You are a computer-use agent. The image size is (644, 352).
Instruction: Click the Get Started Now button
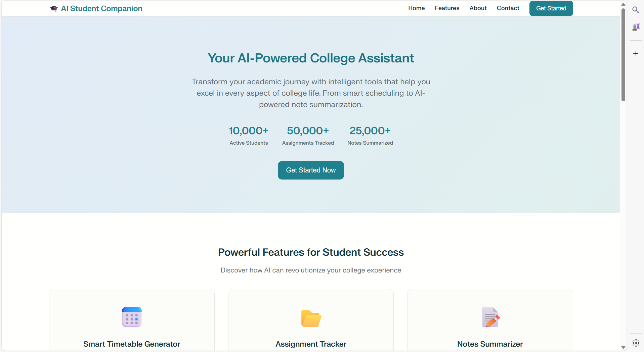311,170
